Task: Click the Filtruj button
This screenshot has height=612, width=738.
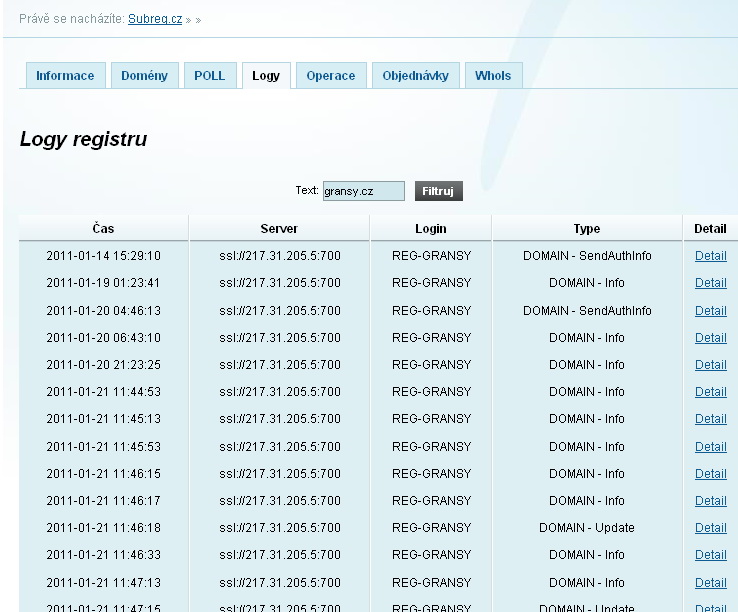Action: tap(438, 191)
